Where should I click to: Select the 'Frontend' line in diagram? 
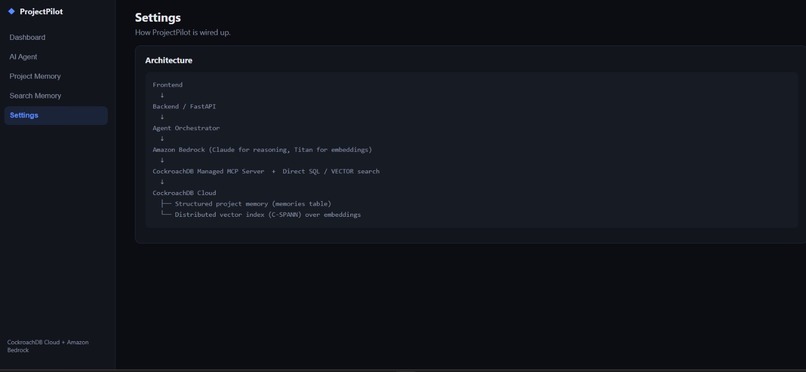168,85
